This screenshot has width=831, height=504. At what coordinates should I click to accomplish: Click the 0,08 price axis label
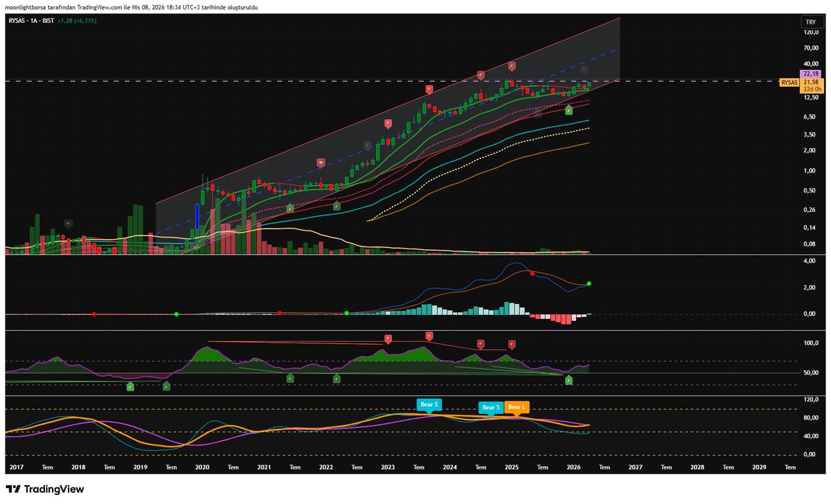click(811, 244)
